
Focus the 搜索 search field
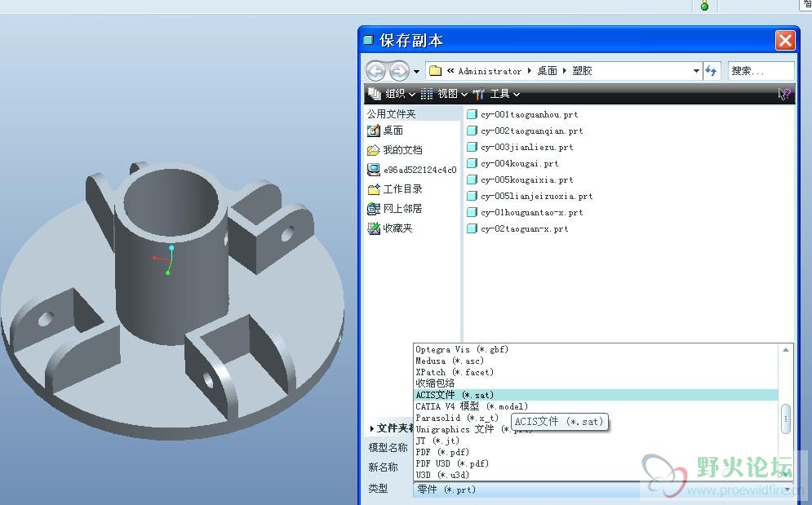click(x=761, y=71)
